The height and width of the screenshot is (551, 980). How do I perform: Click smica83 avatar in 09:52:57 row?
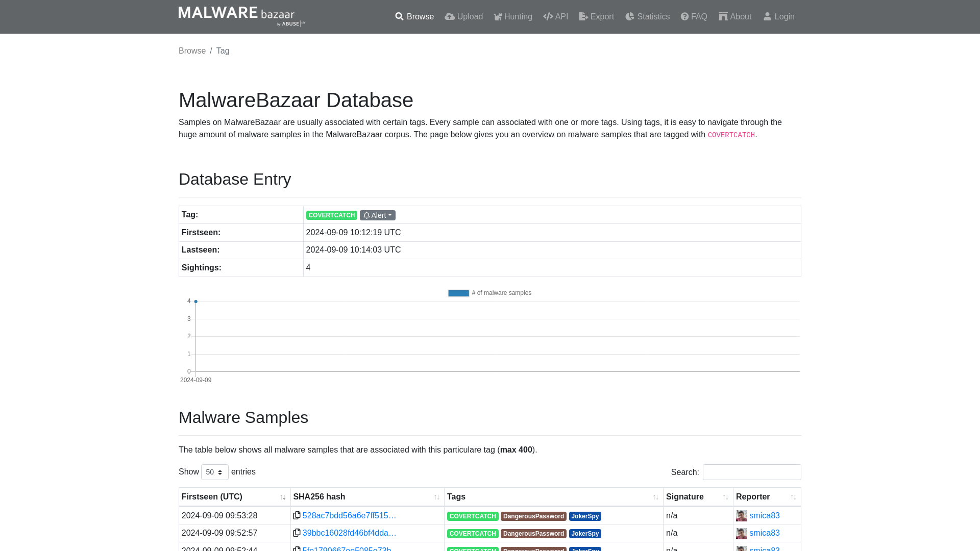pos(741,533)
